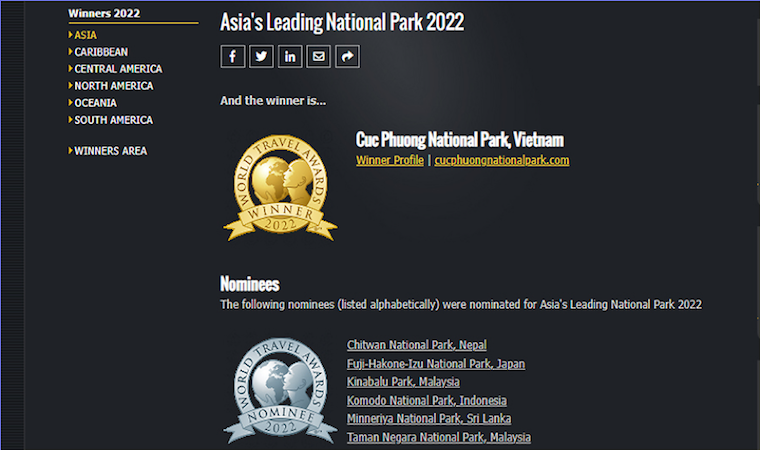Go to Central America winners
The image size is (760, 450).
[117, 69]
